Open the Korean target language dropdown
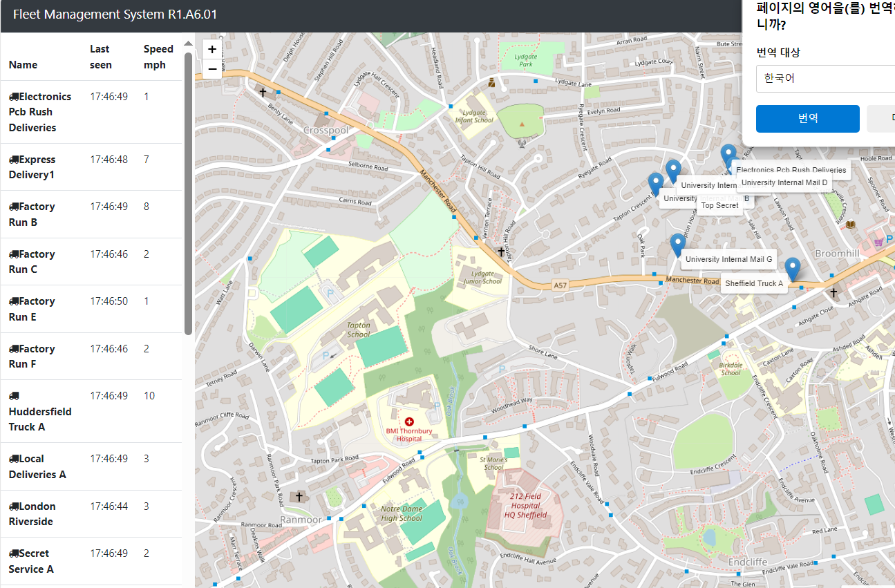895x588 pixels. point(825,78)
